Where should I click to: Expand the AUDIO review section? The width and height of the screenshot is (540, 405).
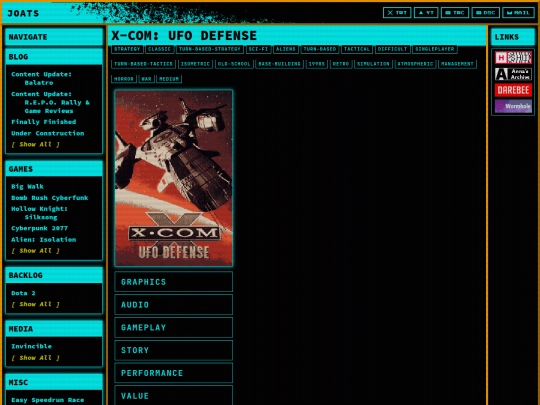(x=174, y=304)
